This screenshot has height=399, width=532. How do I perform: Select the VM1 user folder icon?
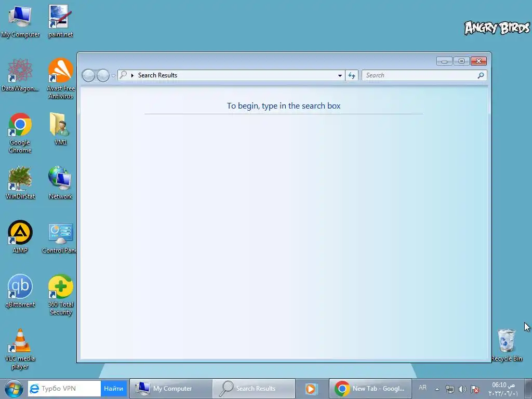(x=60, y=129)
